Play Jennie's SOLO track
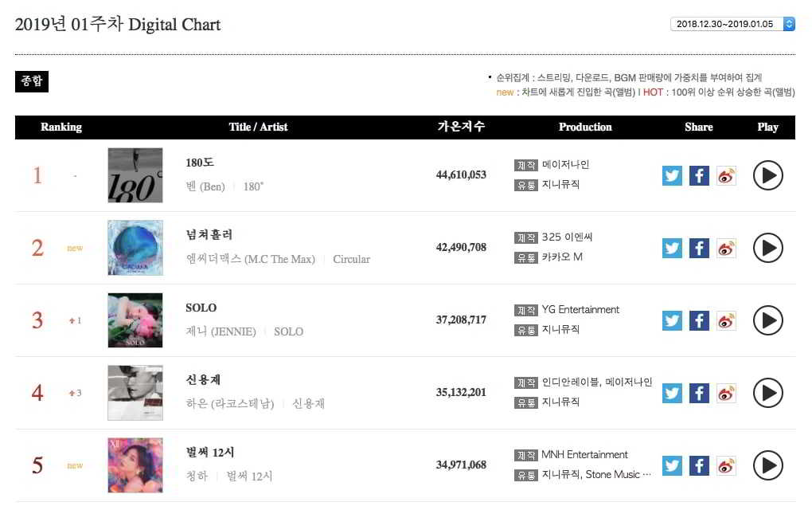 (767, 320)
